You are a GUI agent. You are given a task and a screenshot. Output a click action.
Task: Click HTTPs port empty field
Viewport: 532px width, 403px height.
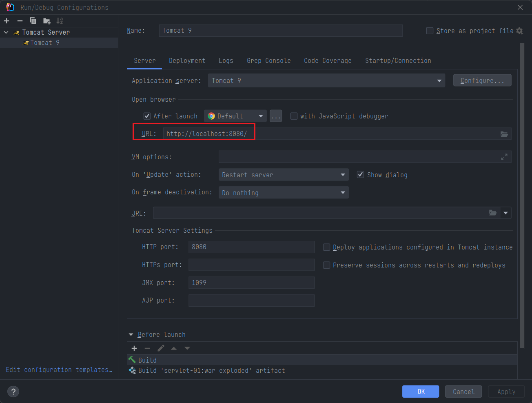tap(251, 265)
